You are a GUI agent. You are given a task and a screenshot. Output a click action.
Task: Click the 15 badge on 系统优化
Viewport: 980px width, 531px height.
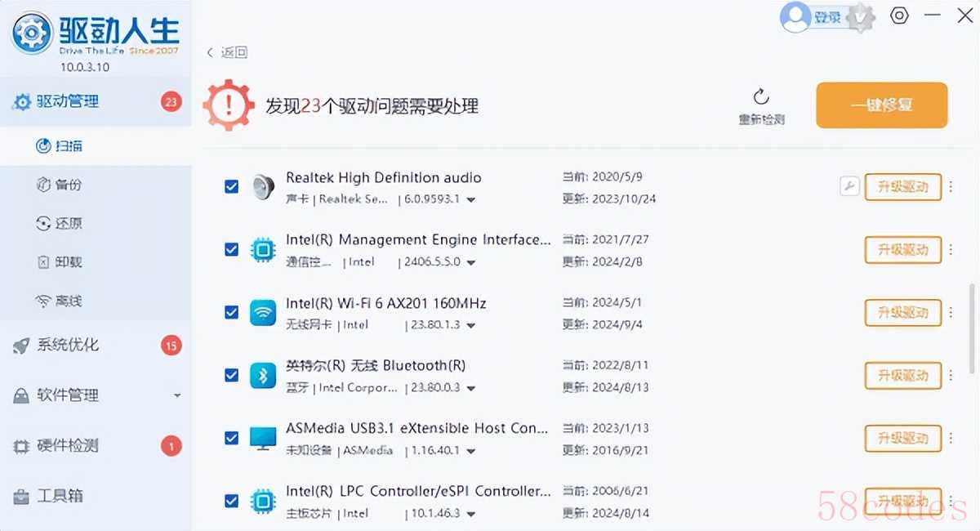click(171, 346)
